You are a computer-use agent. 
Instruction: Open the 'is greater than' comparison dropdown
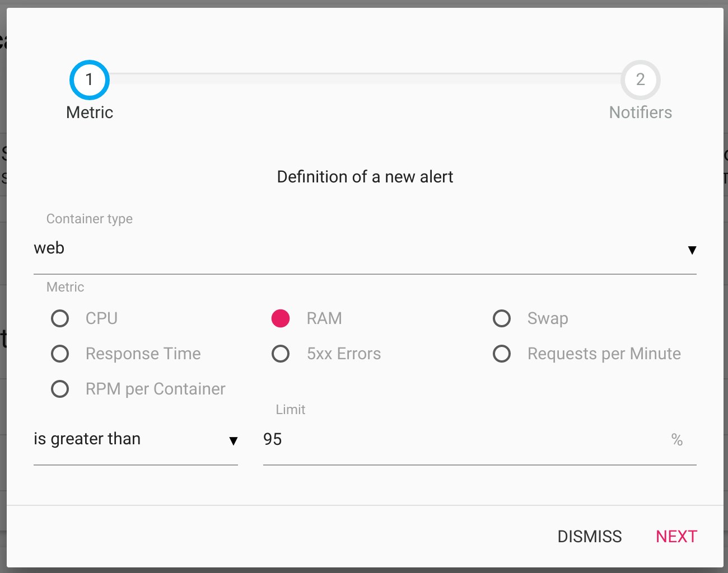coord(134,440)
